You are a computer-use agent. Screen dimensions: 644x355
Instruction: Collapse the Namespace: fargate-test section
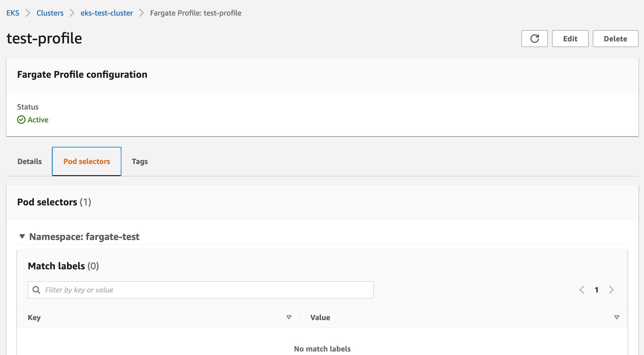click(22, 236)
